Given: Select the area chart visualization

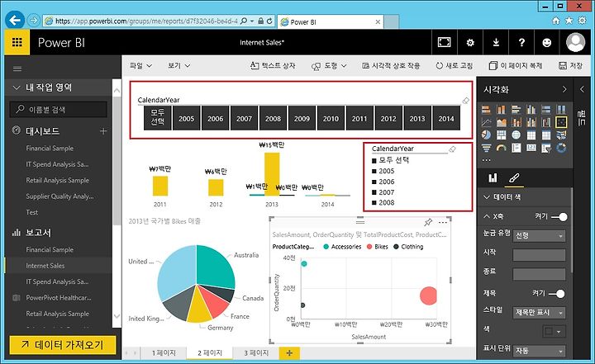Looking at the screenshot, I should 502,122.
